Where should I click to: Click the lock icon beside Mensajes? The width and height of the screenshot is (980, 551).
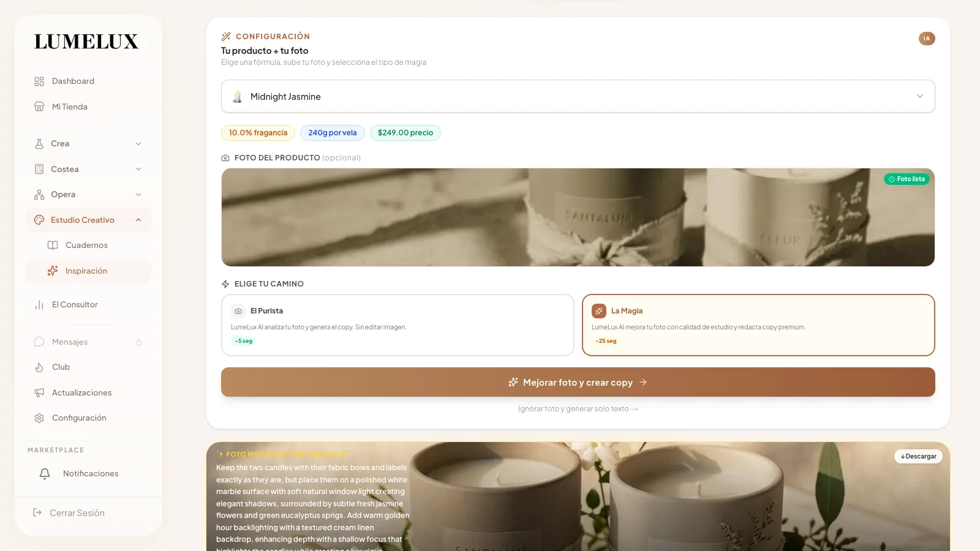tap(139, 342)
